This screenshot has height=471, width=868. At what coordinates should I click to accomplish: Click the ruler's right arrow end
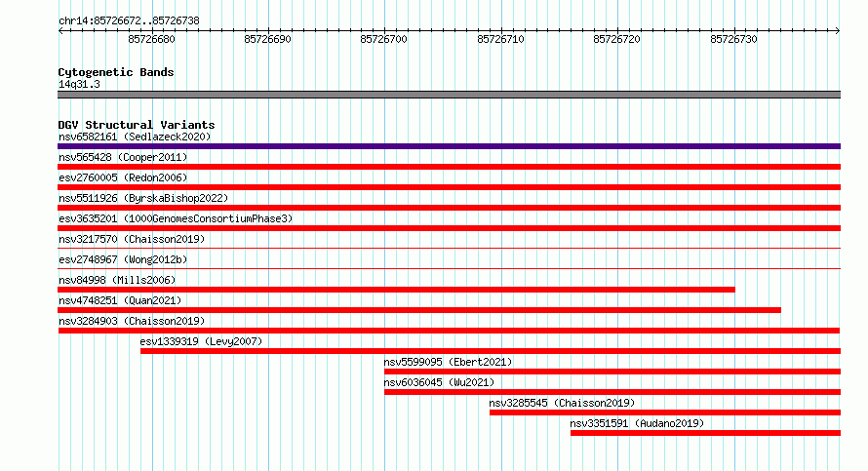click(x=838, y=31)
